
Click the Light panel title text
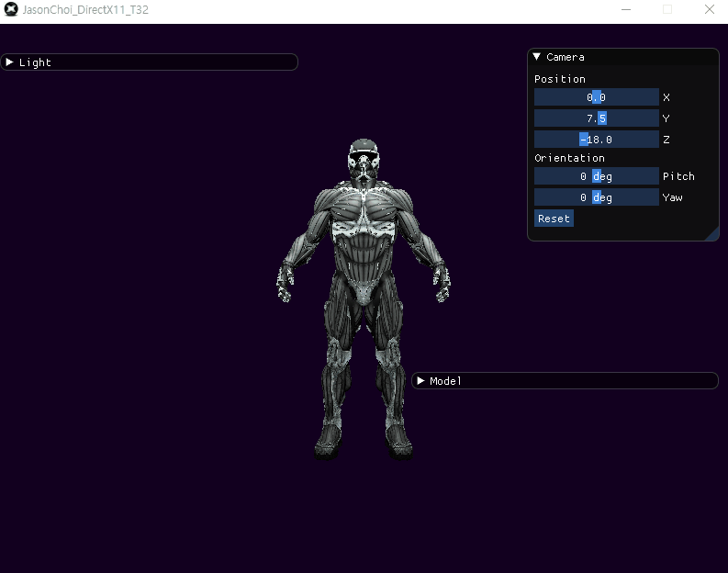click(35, 62)
